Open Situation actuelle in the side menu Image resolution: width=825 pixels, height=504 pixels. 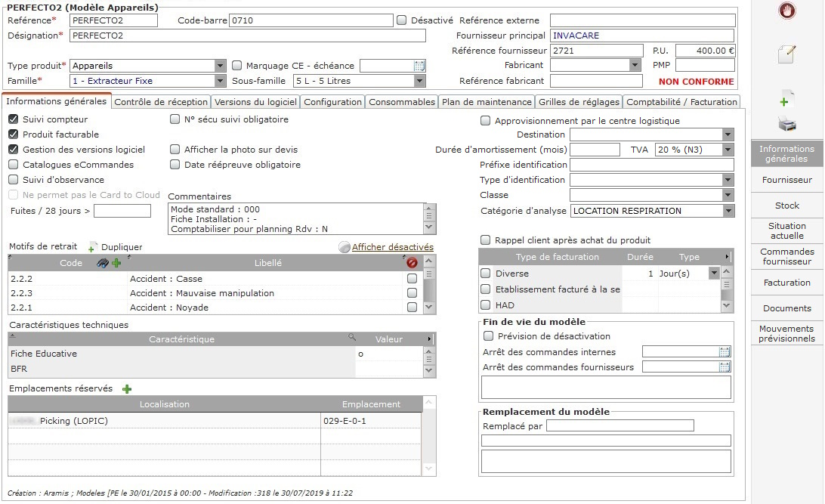tap(787, 231)
